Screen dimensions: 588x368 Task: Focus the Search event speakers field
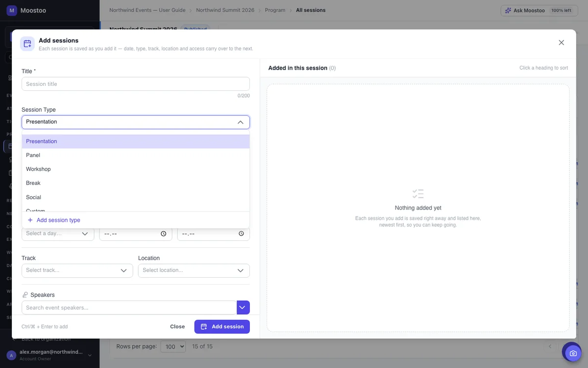click(x=129, y=308)
